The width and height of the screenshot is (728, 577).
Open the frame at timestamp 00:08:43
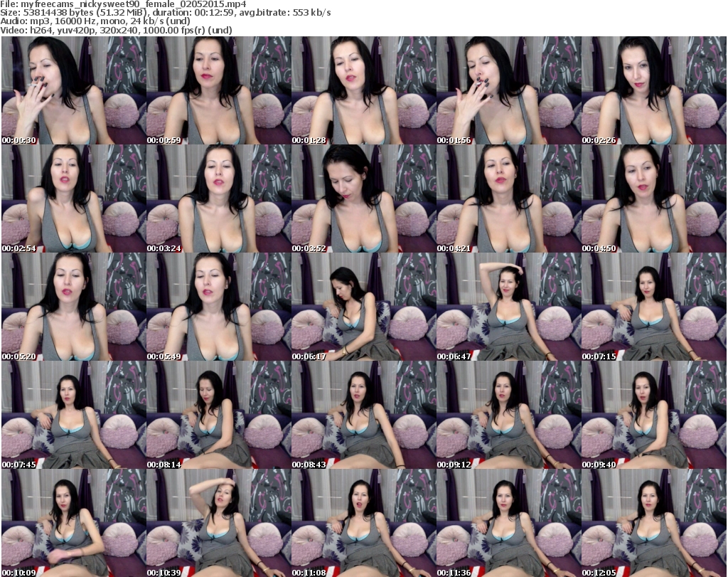[x=363, y=415]
